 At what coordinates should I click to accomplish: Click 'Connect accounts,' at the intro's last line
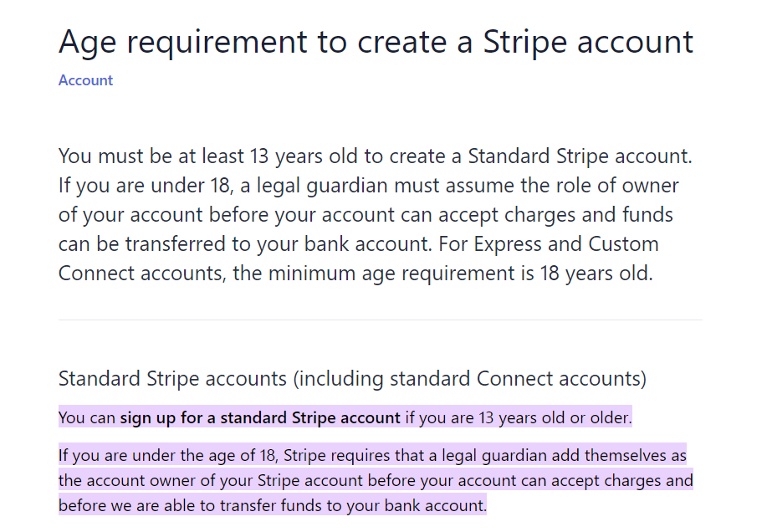pyautogui.click(x=142, y=274)
